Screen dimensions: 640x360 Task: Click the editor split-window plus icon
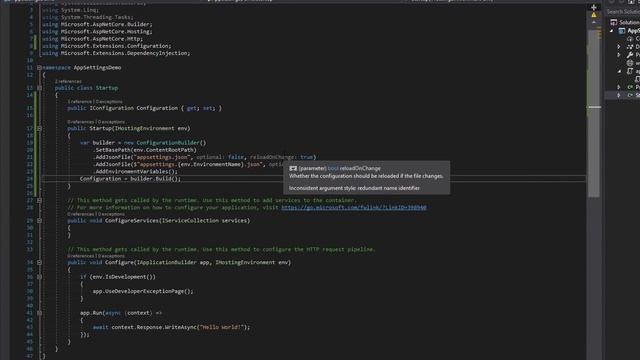click(594, 7)
